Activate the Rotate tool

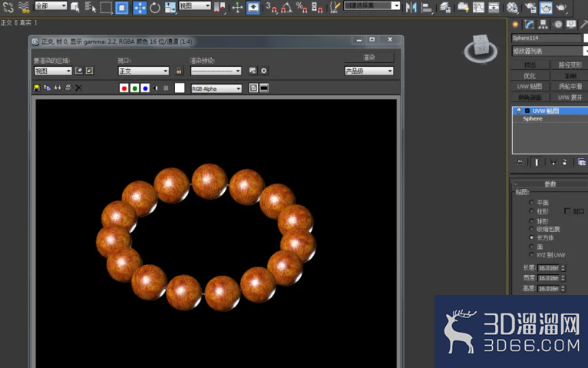[155, 8]
